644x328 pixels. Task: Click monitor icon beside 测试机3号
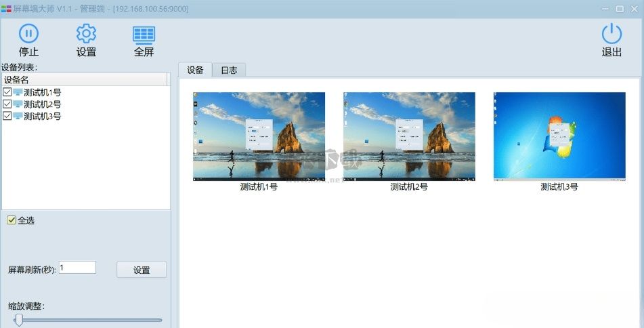pos(18,117)
